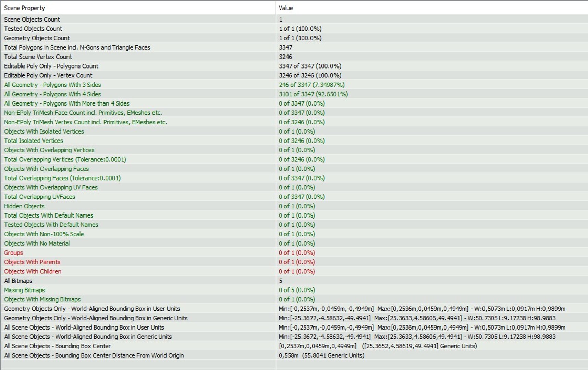Viewport: 588px width, 370px height.
Task: Select the Total Scene Vertex Count row
Action: pos(294,57)
